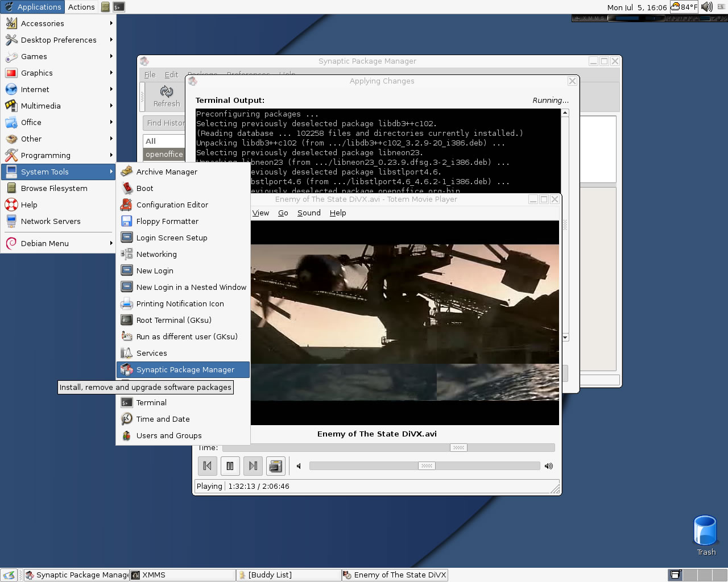Launch Synaptic Package Manager menu entry

183,369
